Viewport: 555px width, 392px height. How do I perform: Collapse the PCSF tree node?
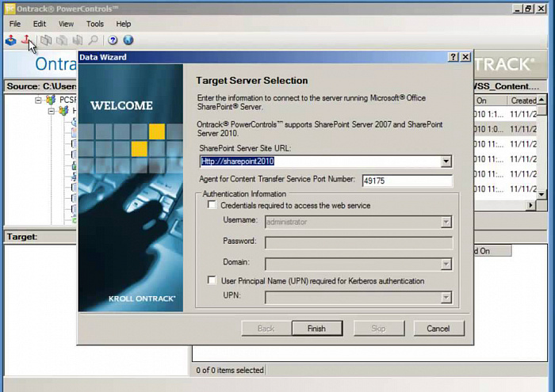coord(38,101)
